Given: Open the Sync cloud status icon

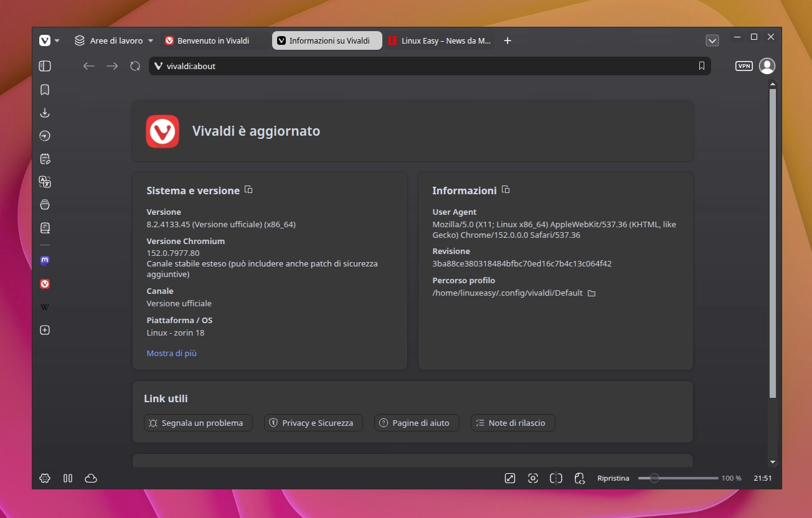Looking at the screenshot, I should click(x=91, y=478).
